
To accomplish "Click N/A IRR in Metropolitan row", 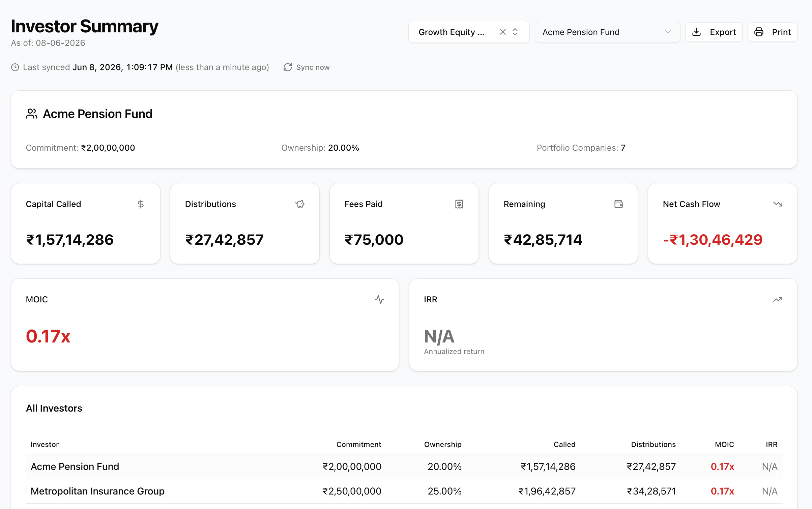I will [770, 491].
